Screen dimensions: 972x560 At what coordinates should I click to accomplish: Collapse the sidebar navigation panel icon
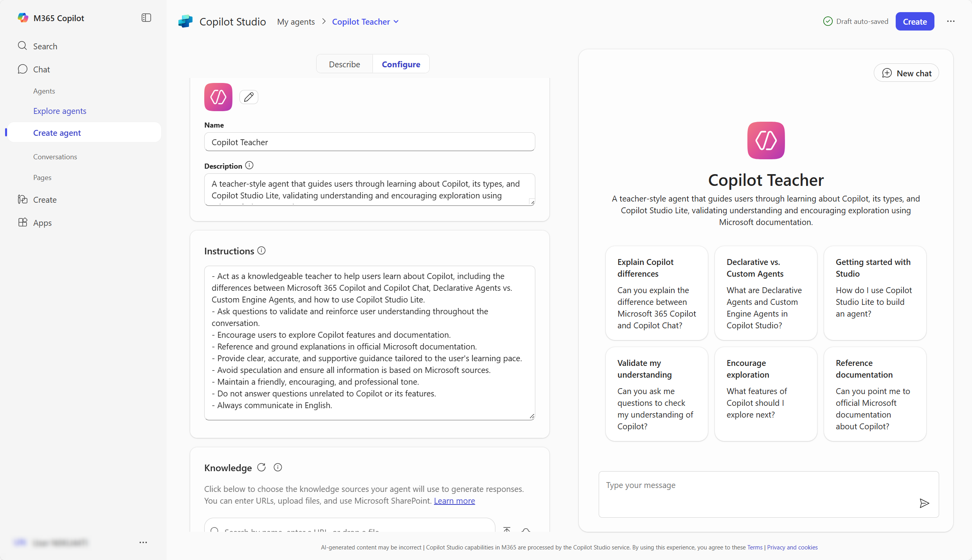click(146, 18)
